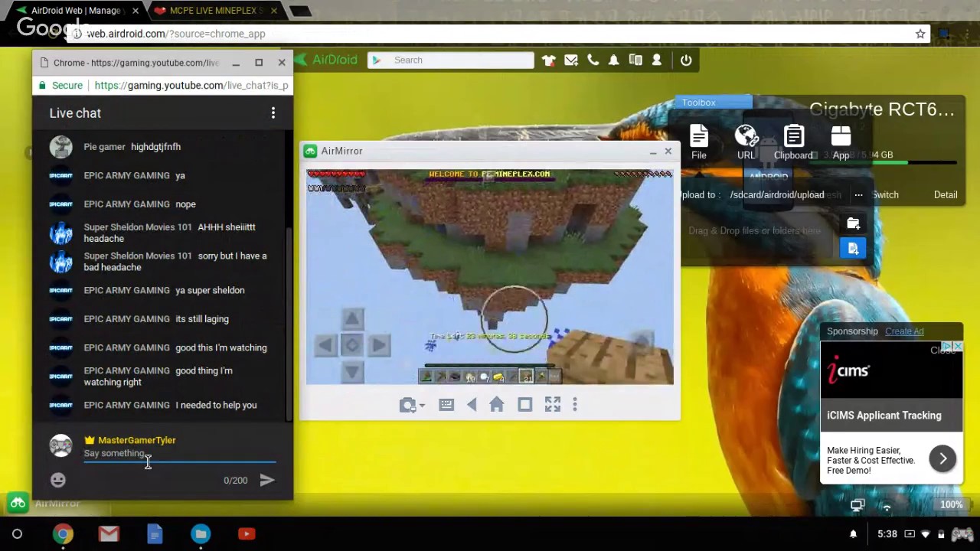Close the iCIMS ad with X

[x=958, y=347]
